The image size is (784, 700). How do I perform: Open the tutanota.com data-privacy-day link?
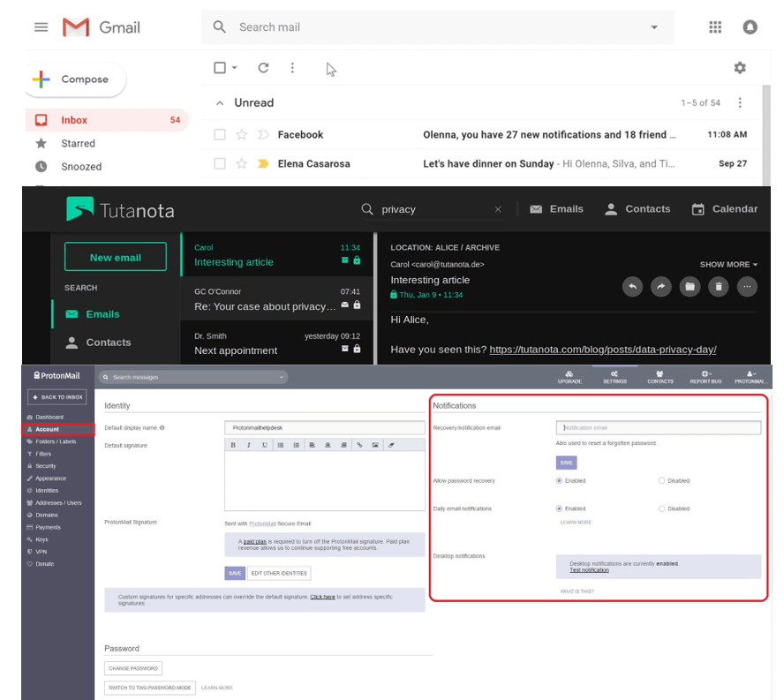tap(602, 350)
